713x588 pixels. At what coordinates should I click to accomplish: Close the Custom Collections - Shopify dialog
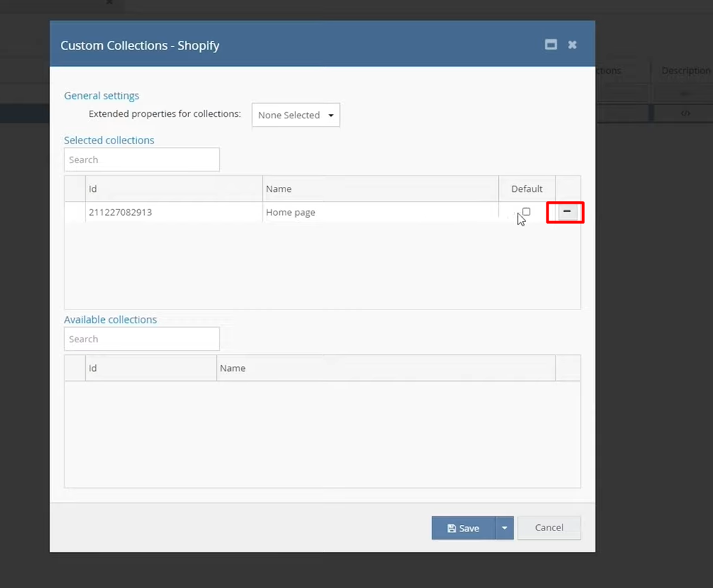pos(572,45)
